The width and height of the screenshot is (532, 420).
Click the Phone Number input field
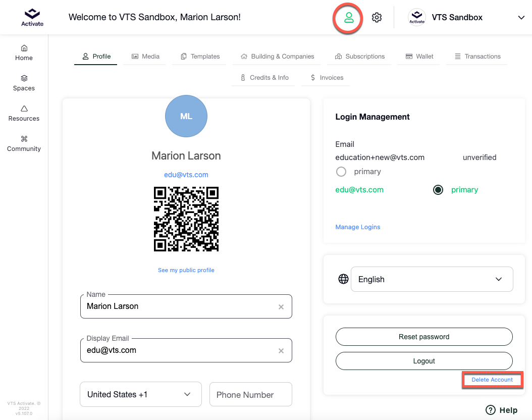251,394
